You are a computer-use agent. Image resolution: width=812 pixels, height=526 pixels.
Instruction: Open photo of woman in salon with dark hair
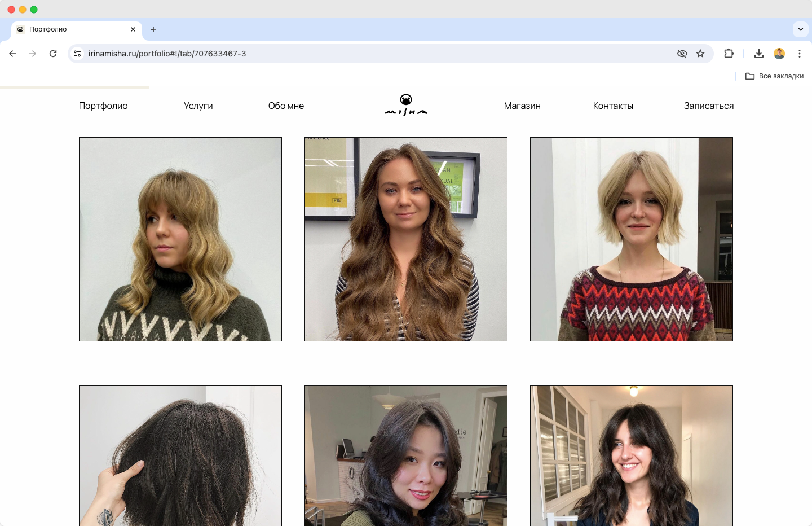[406, 456]
